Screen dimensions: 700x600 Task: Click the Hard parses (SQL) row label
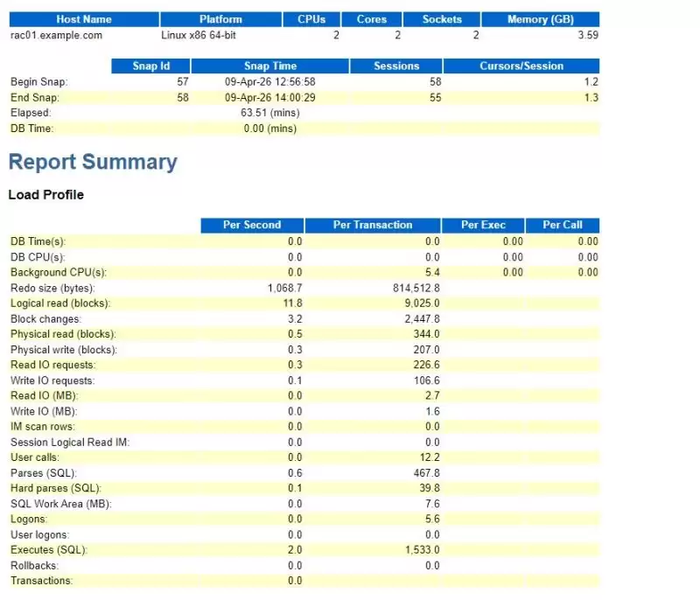click(56, 488)
